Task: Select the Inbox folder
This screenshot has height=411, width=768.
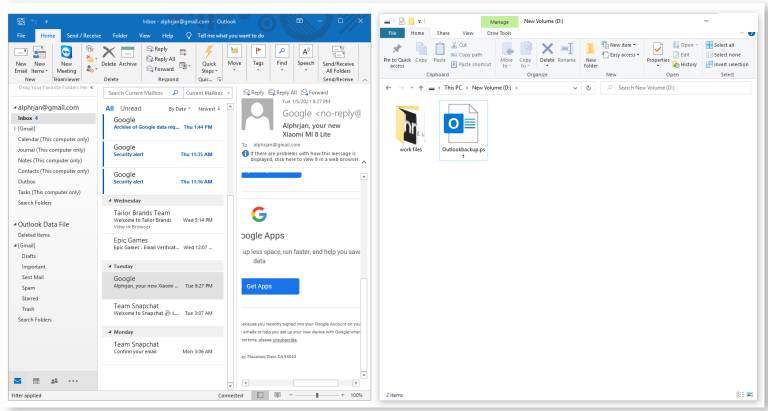Action: pyautogui.click(x=53, y=118)
